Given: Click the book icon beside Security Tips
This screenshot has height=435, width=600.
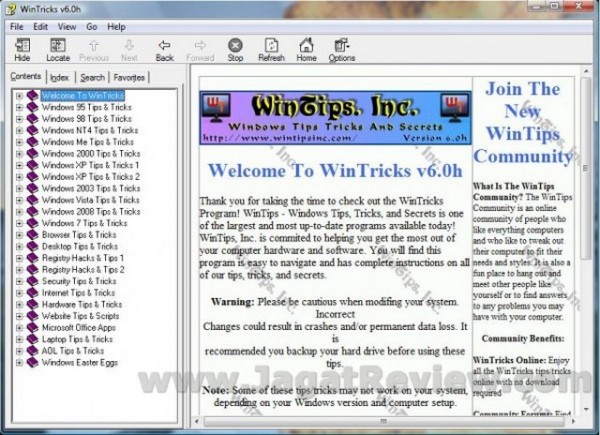Looking at the screenshot, I should (33, 281).
